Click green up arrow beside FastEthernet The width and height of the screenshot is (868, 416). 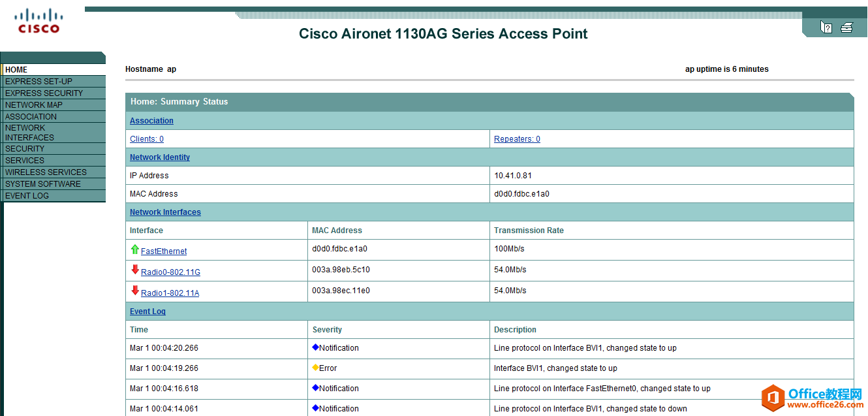(x=134, y=249)
